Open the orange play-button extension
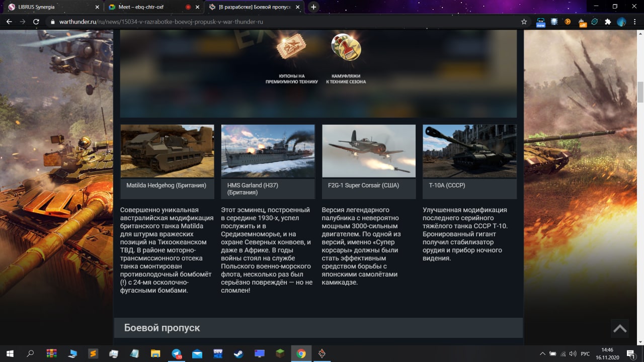 point(568,22)
